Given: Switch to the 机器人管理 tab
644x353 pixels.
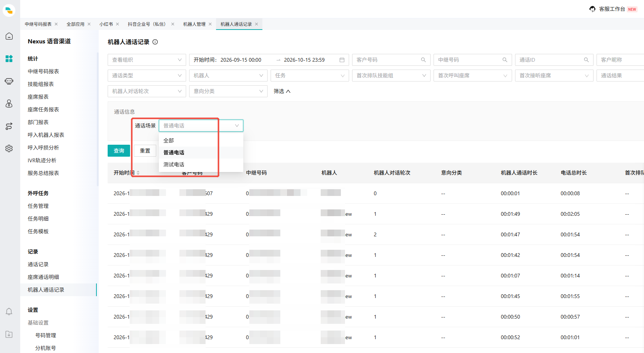Looking at the screenshot, I should 194,24.
